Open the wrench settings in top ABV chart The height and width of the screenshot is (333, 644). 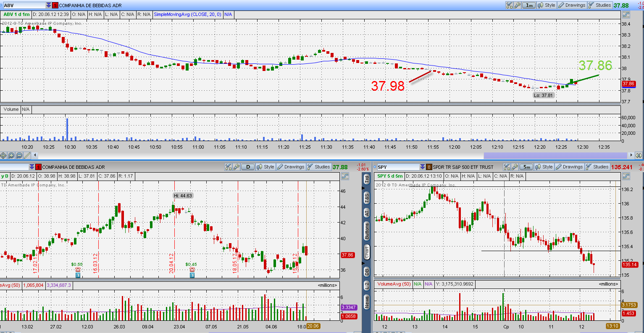[518, 5]
